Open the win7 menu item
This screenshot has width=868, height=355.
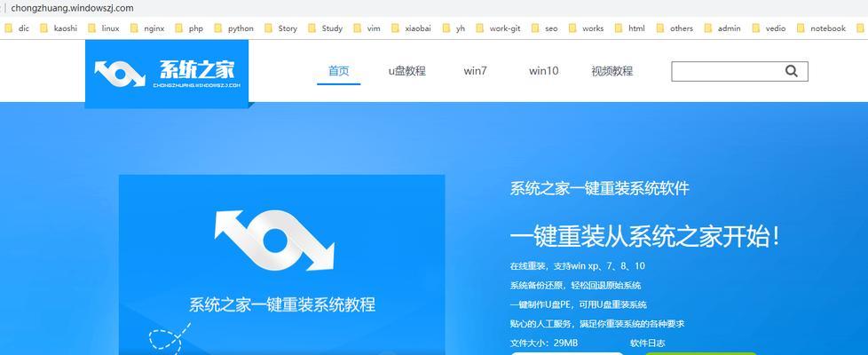pos(475,71)
